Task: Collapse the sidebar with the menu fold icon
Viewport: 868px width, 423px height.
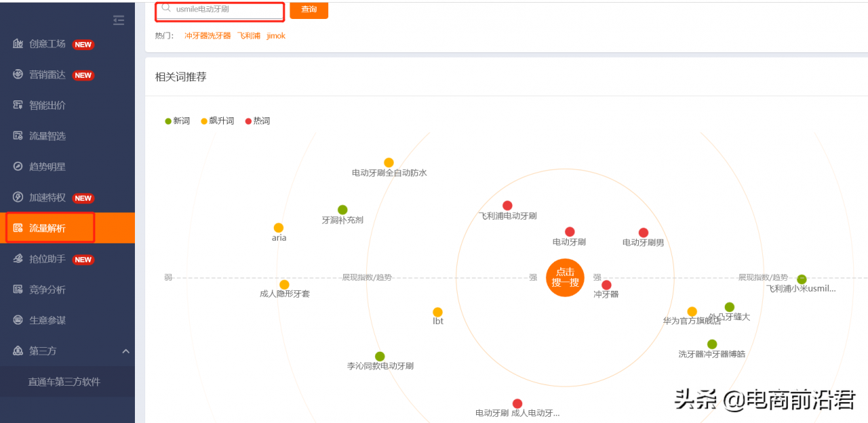Action: tap(119, 20)
